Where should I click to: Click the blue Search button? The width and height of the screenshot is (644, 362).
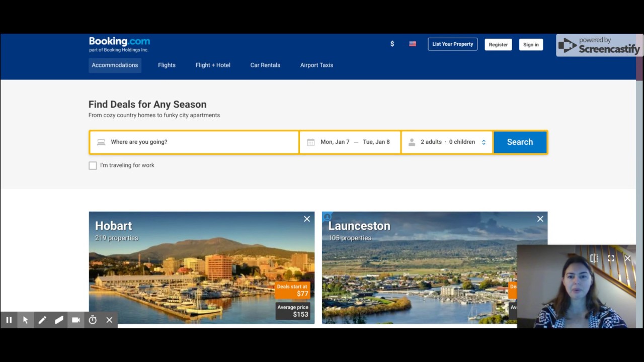pyautogui.click(x=520, y=142)
